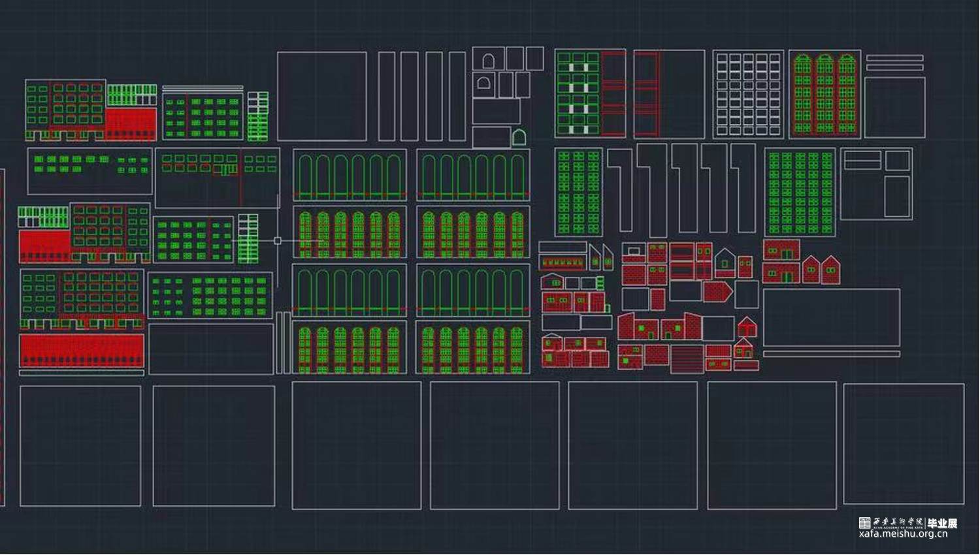The height and width of the screenshot is (555, 980).
Task: Select the top-right panel with three arched windows
Action: [x=825, y=94]
